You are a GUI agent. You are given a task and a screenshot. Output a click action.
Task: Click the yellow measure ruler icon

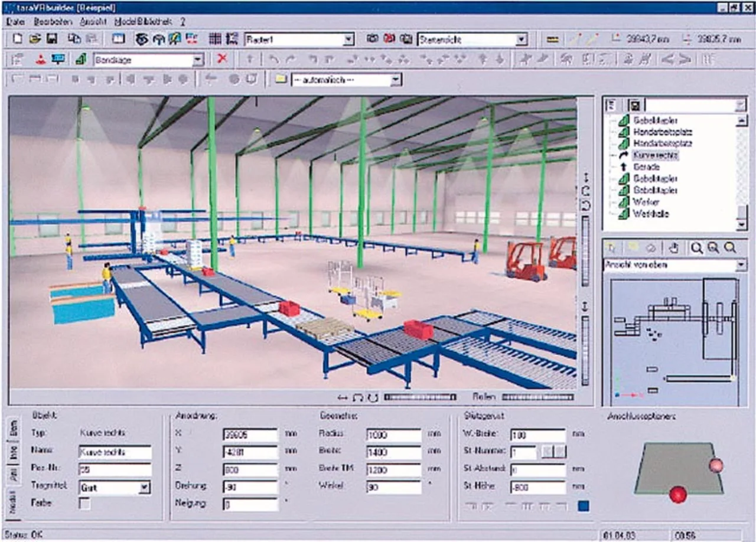pyautogui.click(x=553, y=40)
